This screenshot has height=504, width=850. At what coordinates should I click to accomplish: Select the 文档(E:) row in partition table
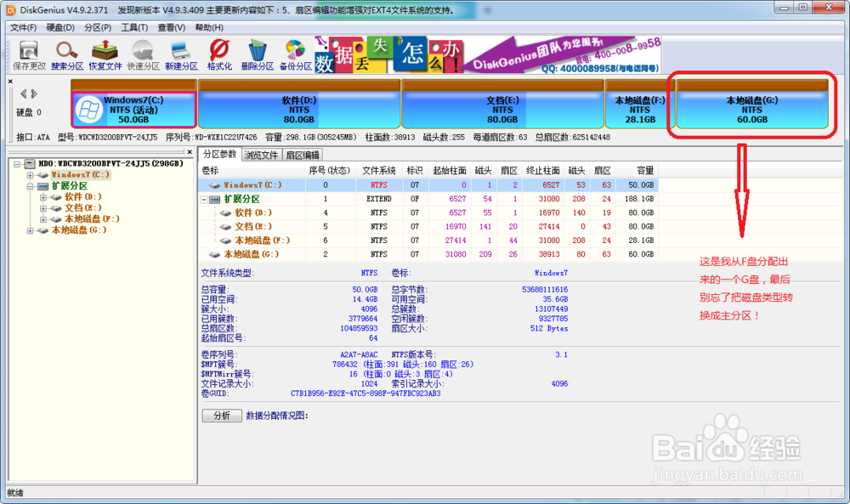coord(428,227)
